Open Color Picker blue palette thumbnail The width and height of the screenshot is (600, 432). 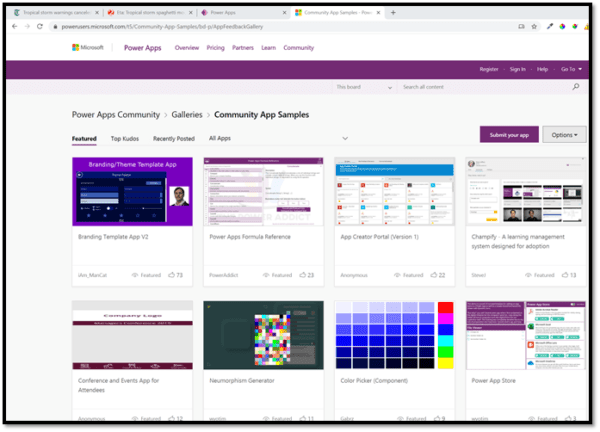[395, 335]
